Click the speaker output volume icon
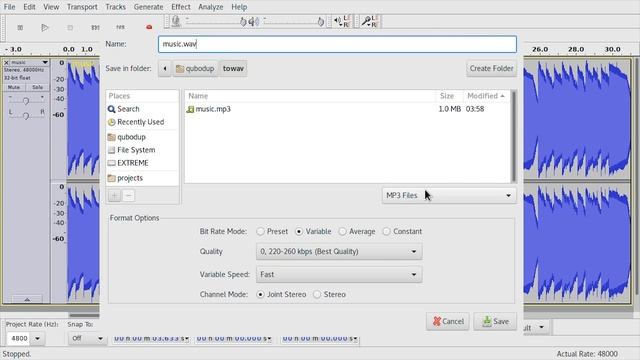Viewport: 640px width, 360px height. tap(253, 21)
